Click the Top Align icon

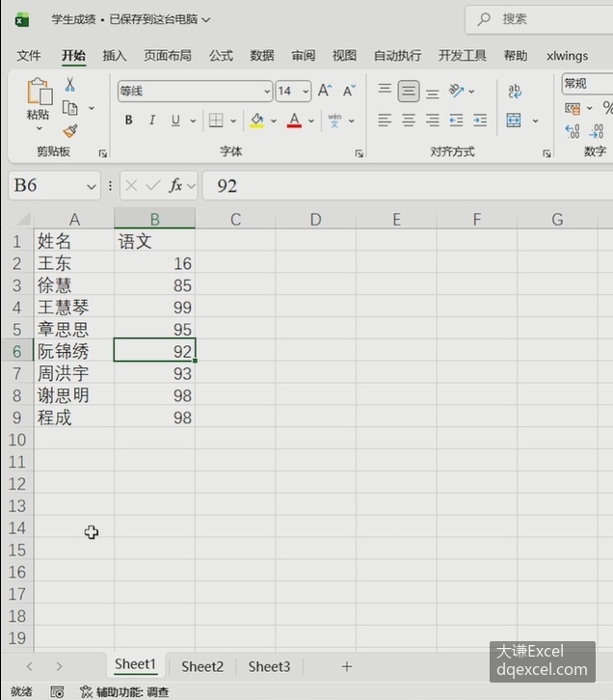(x=385, y=90)
